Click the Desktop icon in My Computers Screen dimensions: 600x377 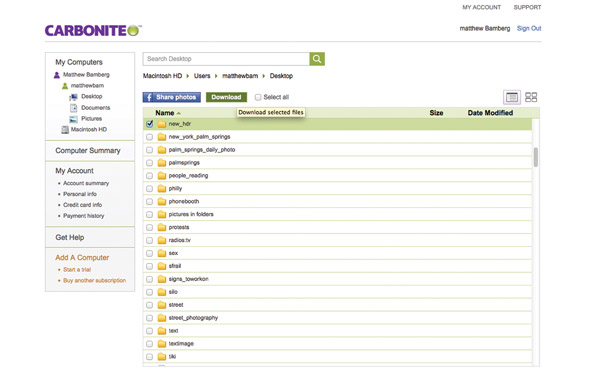[73, 97]
